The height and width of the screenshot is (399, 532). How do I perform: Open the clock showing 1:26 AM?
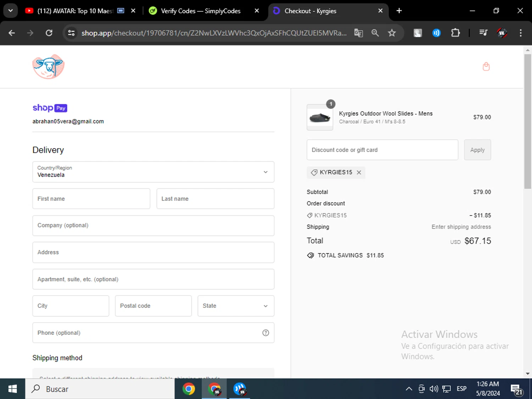click(x=488, y=389)
